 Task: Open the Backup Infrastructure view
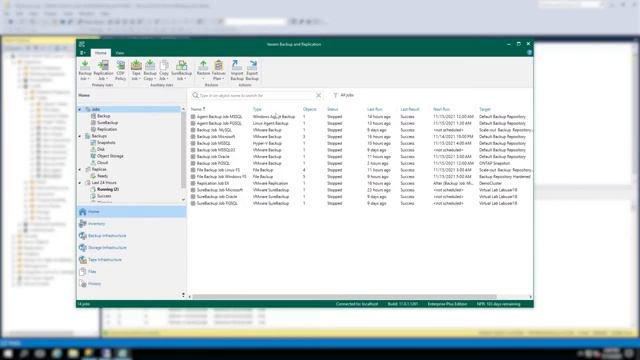point(131,236)
